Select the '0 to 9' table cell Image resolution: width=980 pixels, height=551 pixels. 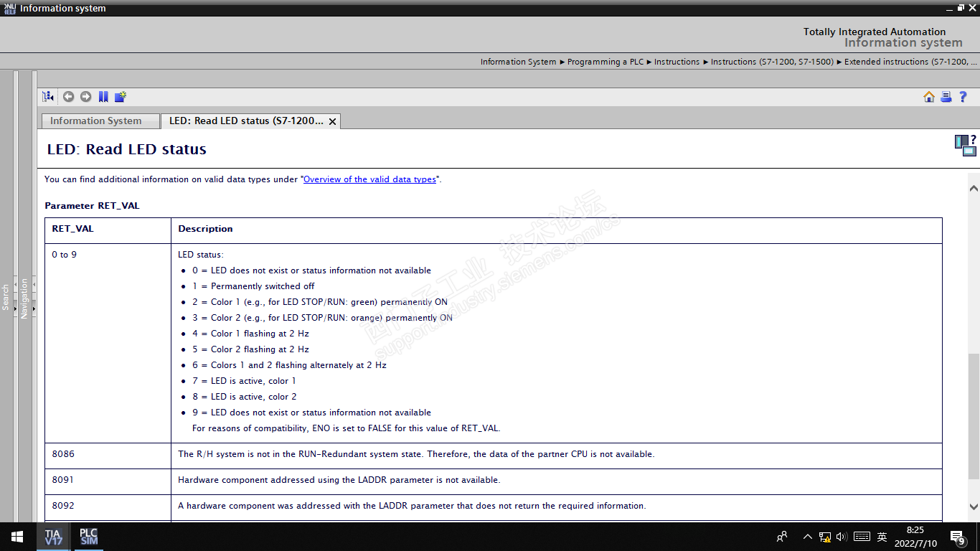108,343
